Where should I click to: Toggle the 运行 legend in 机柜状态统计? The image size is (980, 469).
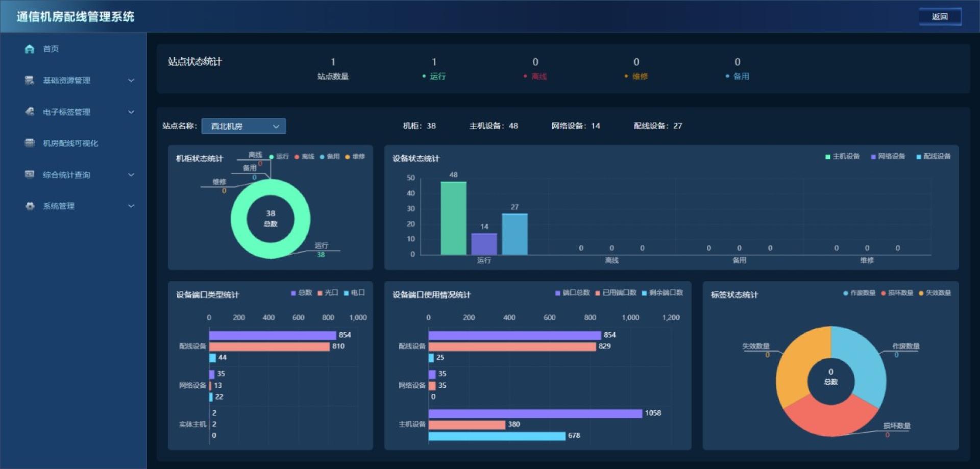tap(279, 157)
